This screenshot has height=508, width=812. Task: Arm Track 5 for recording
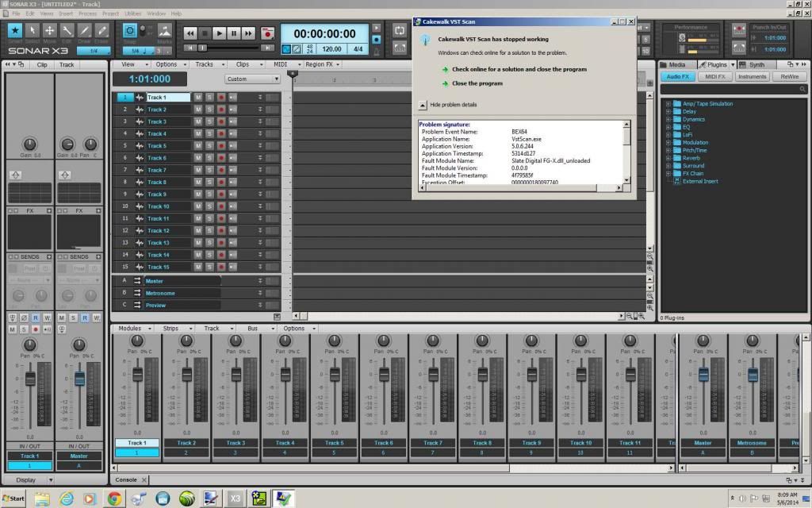click(x=221, y=146)
